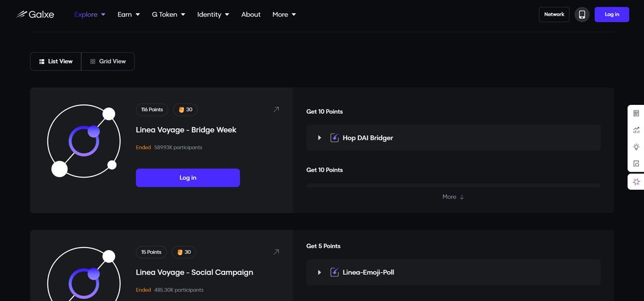The width and height of the screenshot is (644, 301).
Task: Open the purple sparkle AI assistant icon
Action: tap(636, 182)
